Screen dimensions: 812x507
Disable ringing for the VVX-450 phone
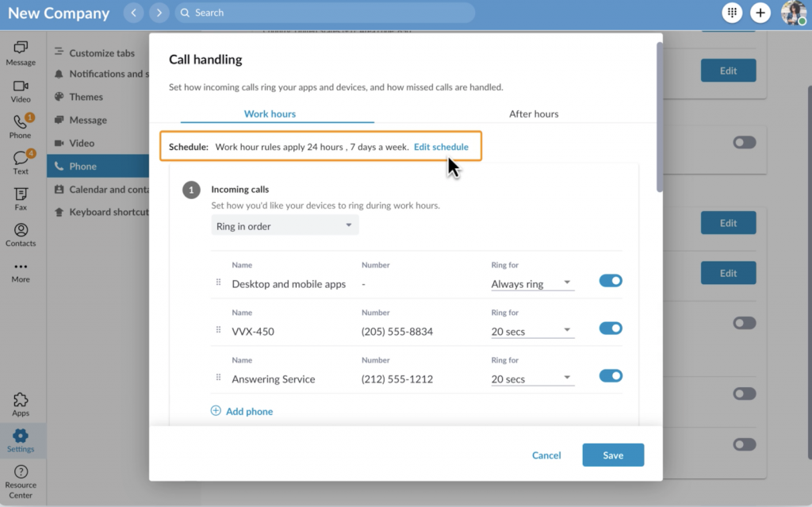click(611, 328)
